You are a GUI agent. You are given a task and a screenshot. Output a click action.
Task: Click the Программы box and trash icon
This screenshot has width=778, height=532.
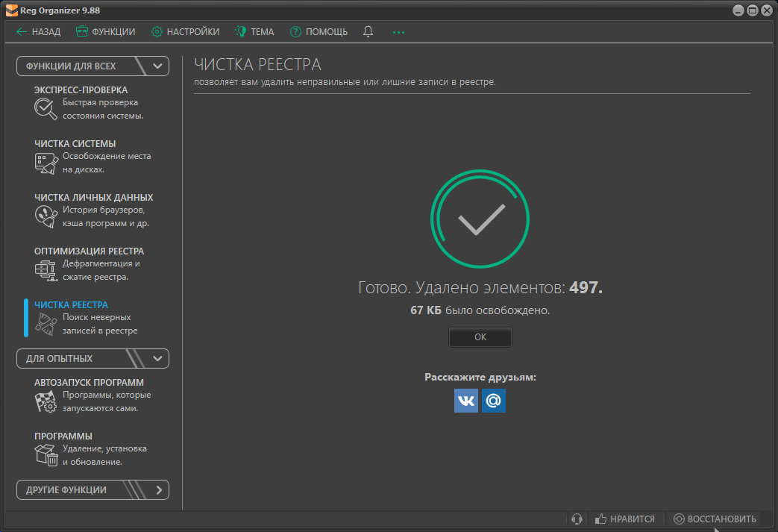(46, 455)
